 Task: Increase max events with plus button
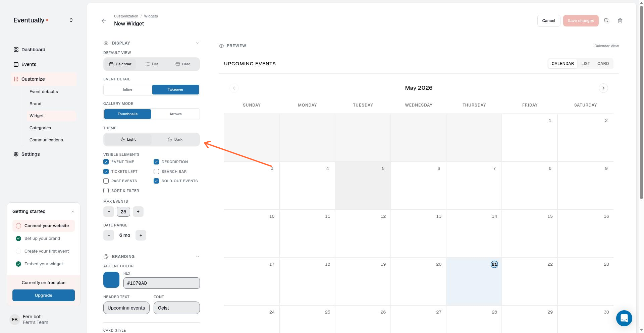[x=138, y=212]
